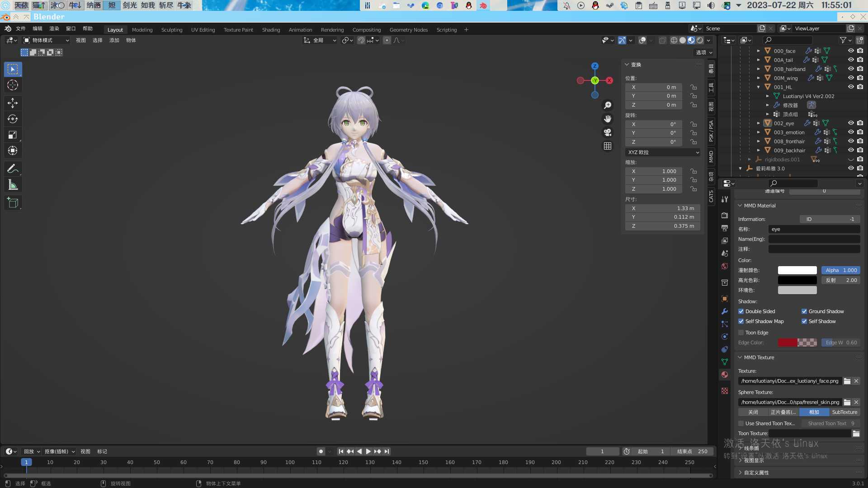Viewport: 868px width, 488px height.
Task: Select the Measure tool
Action: pos(13,184)
